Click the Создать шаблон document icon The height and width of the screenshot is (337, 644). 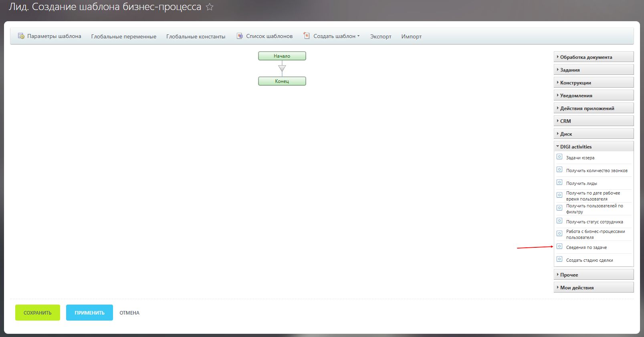[307, 36]
